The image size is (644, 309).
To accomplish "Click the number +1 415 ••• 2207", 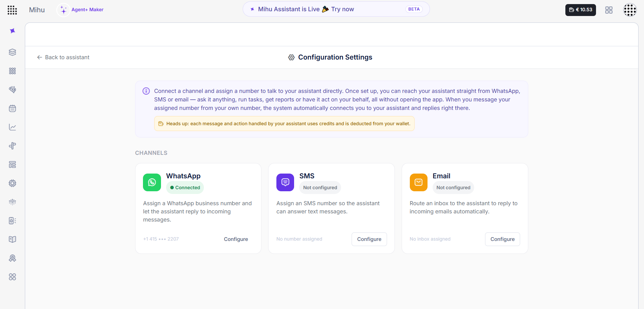I will [161, 239].
